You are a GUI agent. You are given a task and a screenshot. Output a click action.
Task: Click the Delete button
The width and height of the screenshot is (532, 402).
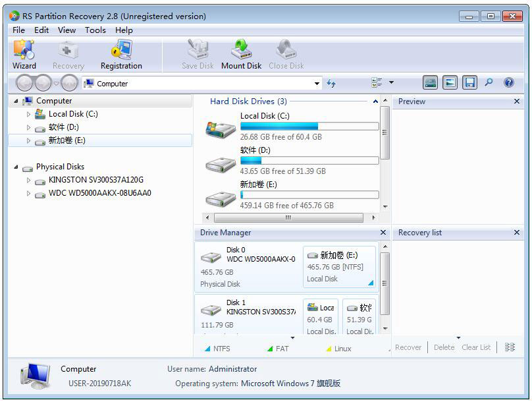(x=444, y=347)
